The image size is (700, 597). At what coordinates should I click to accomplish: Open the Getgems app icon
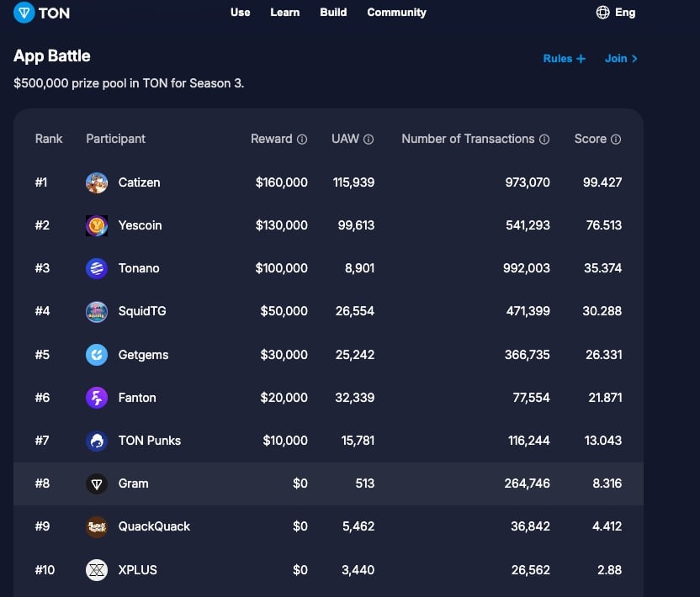point(97,355)
